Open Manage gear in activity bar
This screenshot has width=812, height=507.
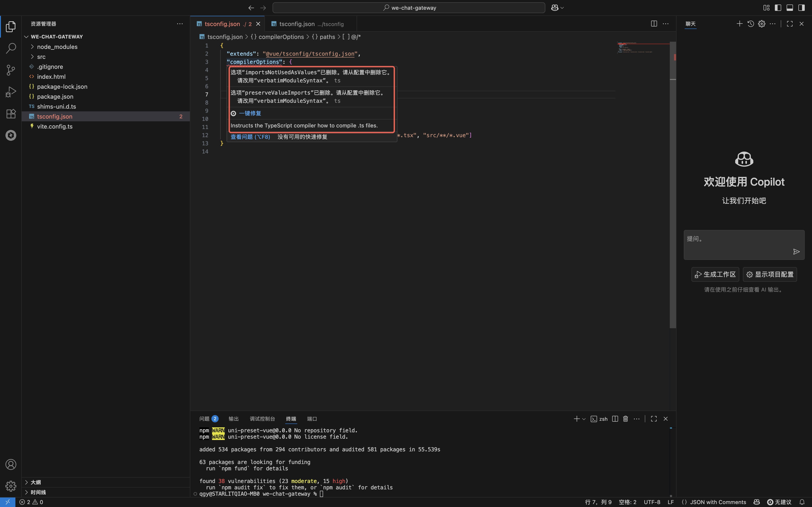point(11,486)
